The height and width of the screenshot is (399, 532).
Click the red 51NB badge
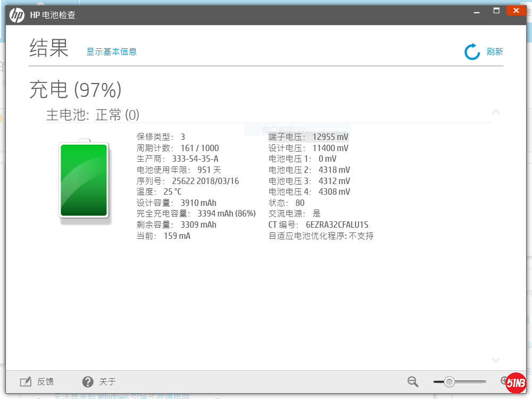516,383
